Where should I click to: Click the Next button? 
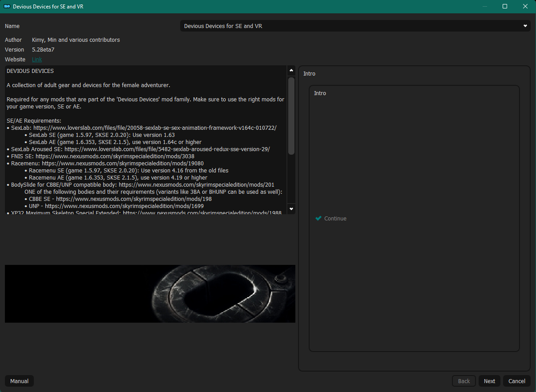pos(489,381)
